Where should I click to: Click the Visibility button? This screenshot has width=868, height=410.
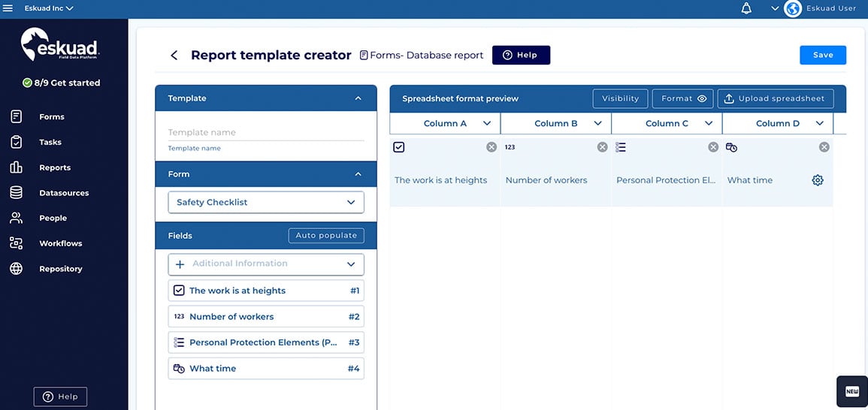point(621,98)
